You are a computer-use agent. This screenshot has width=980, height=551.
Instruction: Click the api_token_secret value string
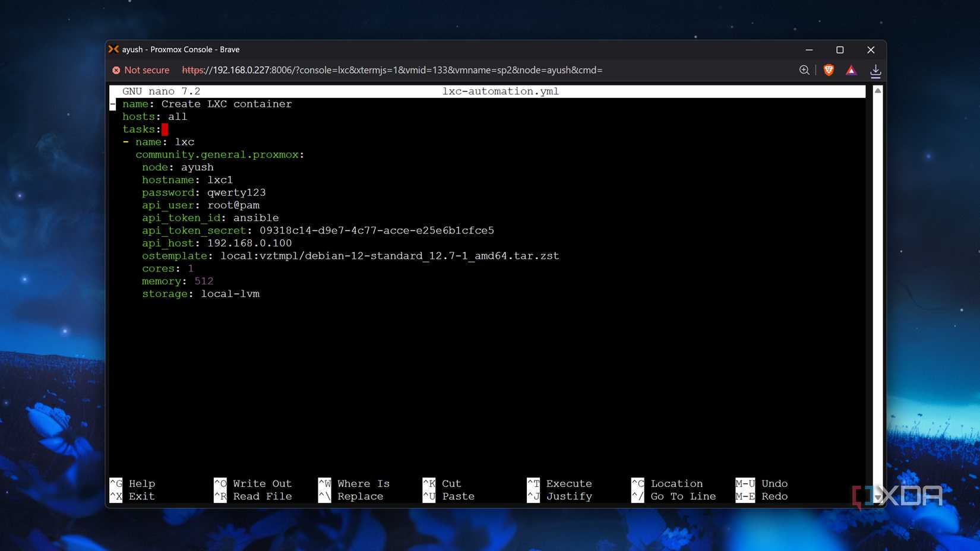tap(377, 230)
